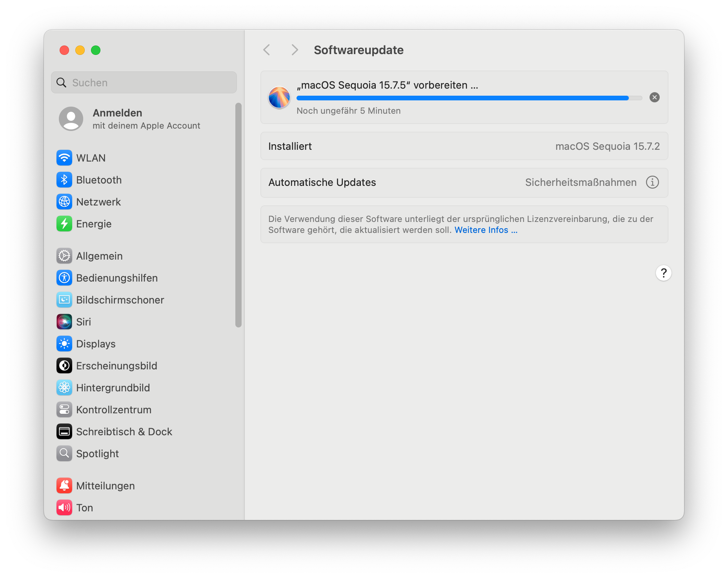Open WLAN settings via its icon
Screen dimensions: 728x578
coord(64,158)
